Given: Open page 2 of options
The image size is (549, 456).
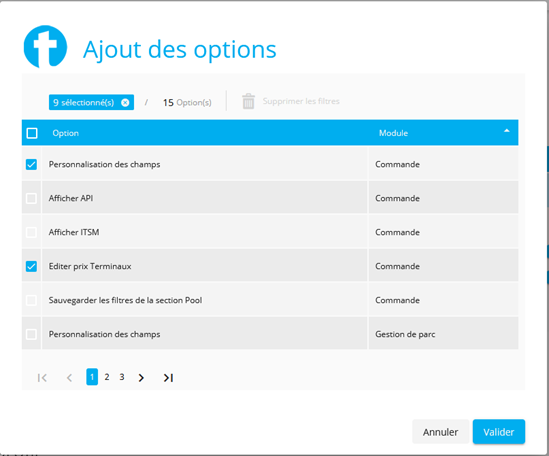Looking at the screenshot, I should [x=107, y=377].
